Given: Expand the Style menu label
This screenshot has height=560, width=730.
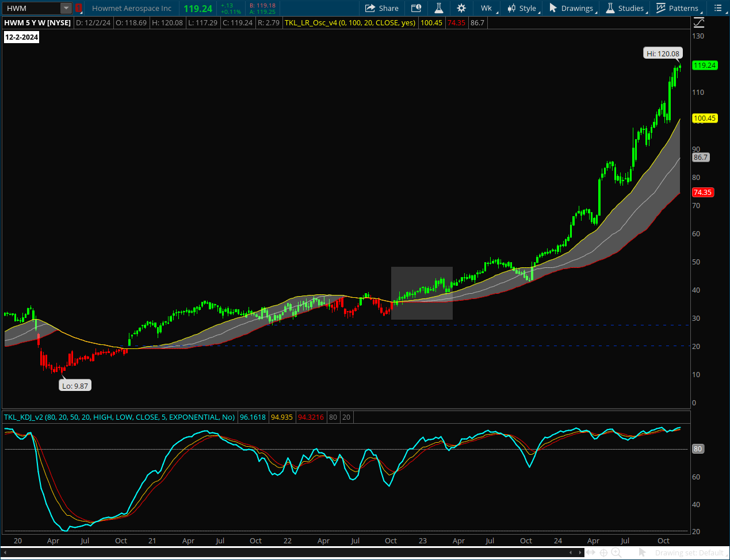Looking at the screenshot, I should [528, 8].
